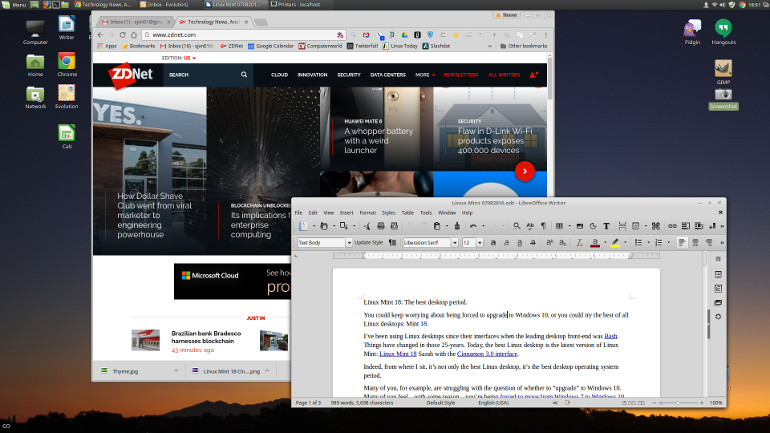Click Chrome's Home button icon
The width and height of the screenshot is (770, 433).
point(134,35)
